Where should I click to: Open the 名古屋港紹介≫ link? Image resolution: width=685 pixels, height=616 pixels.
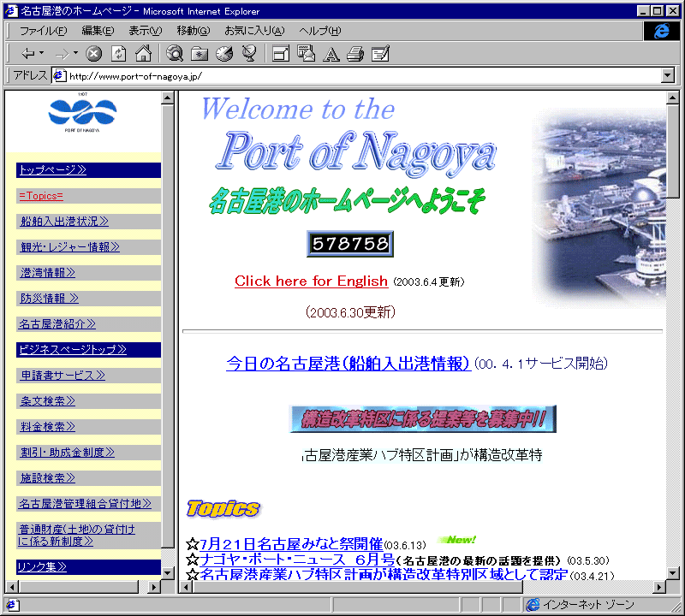click(57, 324)
